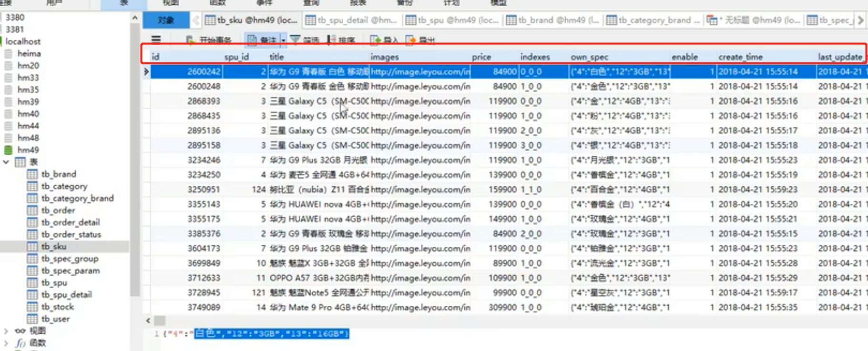Click the hm33 database icon

tap(8, 78)
